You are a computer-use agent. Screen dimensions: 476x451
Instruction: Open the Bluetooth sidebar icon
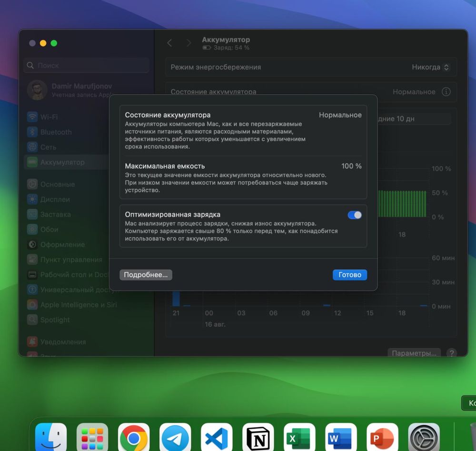[32, 132]
